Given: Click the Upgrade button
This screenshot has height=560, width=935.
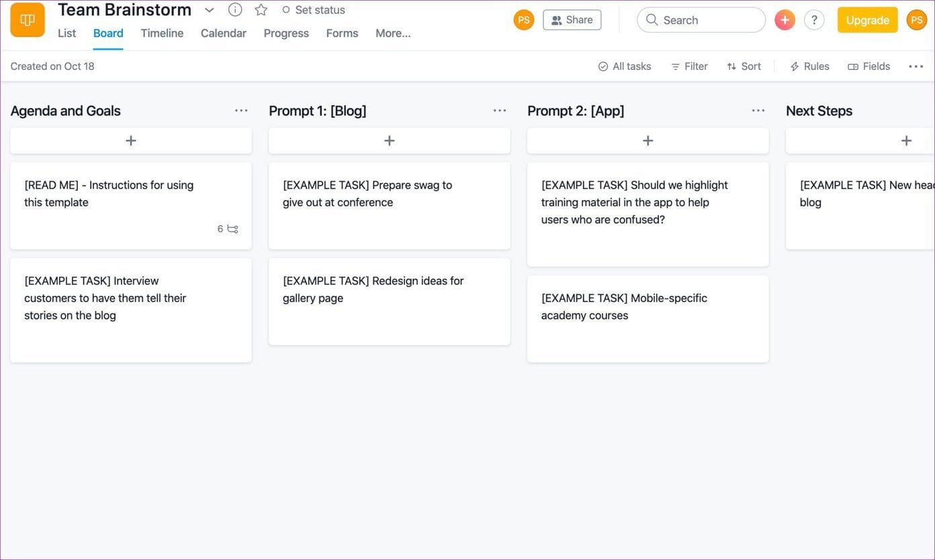Looking at the screenshot, I should pos(867,20).
